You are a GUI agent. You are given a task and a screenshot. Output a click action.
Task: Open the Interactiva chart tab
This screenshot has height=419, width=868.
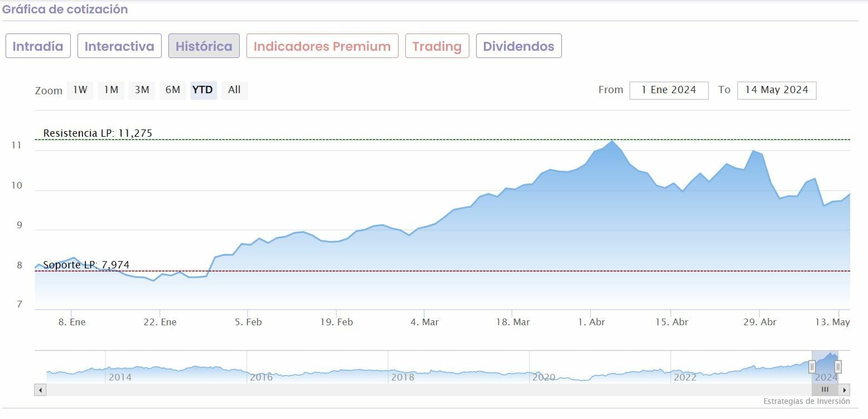(x=119, y=46)
